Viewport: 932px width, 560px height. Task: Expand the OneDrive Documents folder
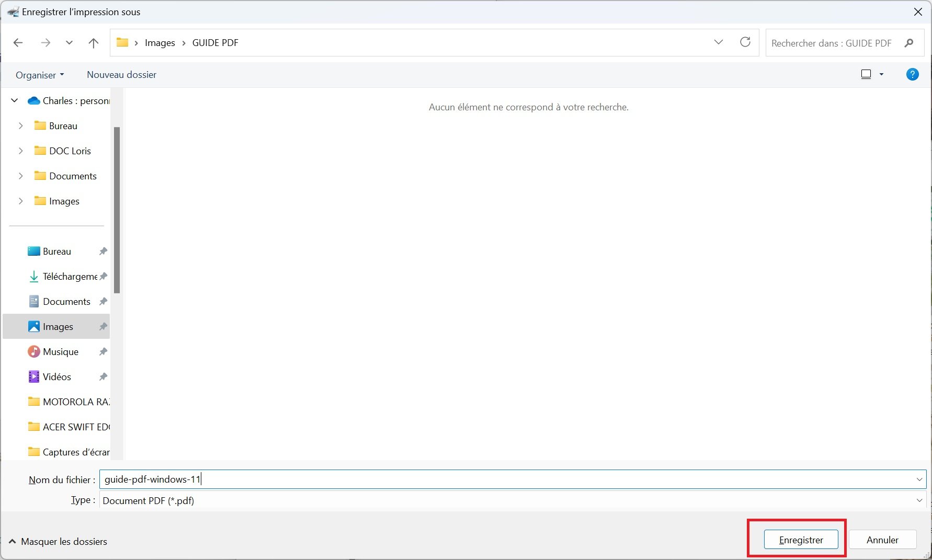pos(20,176)
